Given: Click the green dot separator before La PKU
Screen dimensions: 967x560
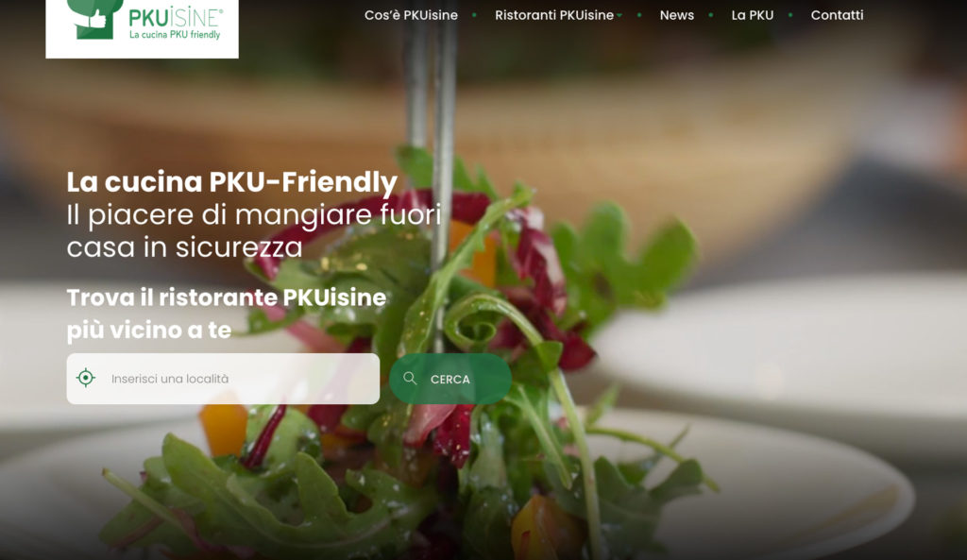Looking at the screenshot, I should coord(711,15).
